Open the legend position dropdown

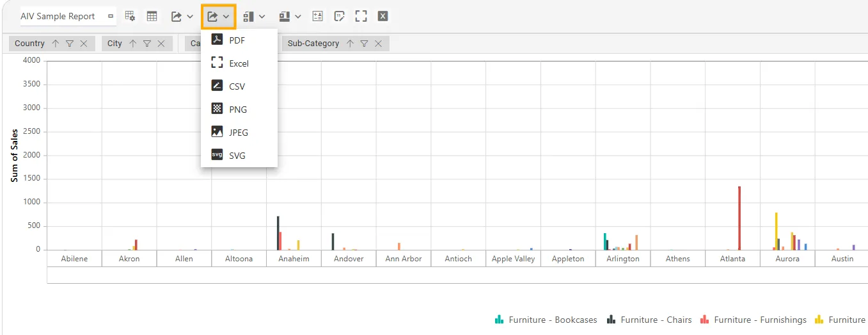(290, 16)
